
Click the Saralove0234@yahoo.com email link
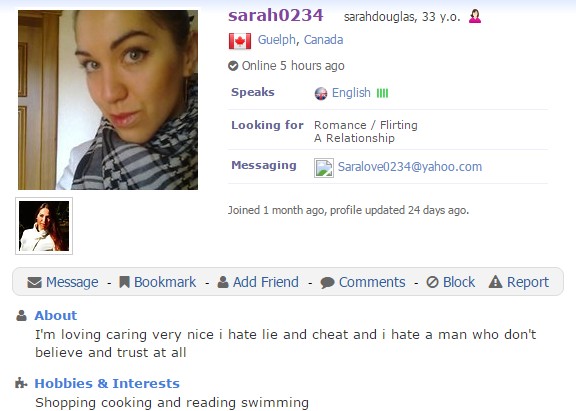coord(410,167)
